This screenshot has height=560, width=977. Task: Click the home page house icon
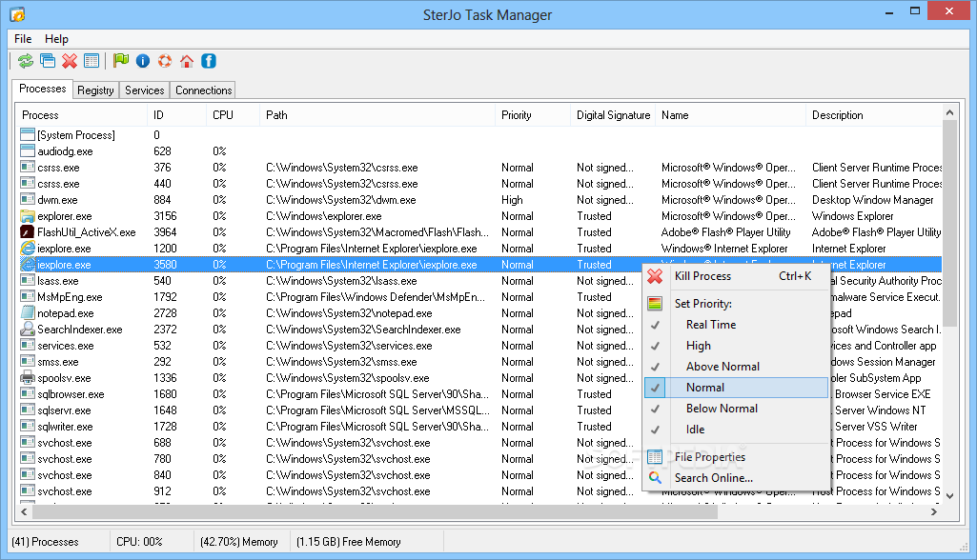[x=186, y=60]
